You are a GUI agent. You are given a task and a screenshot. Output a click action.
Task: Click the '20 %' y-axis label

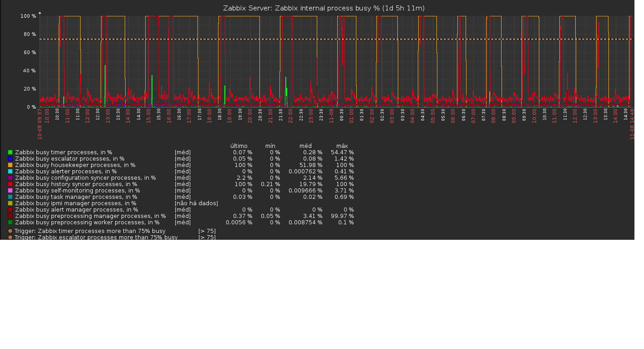pyautogui.click(x=30, y=89)
